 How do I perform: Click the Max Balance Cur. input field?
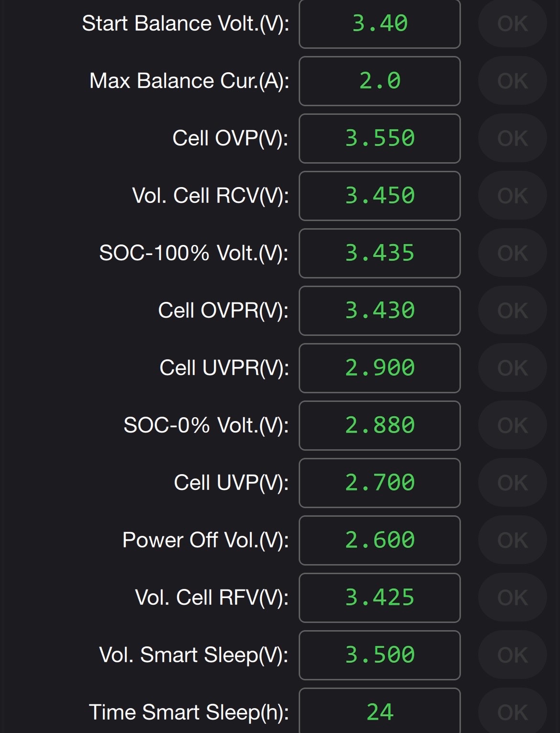[380, 81]
